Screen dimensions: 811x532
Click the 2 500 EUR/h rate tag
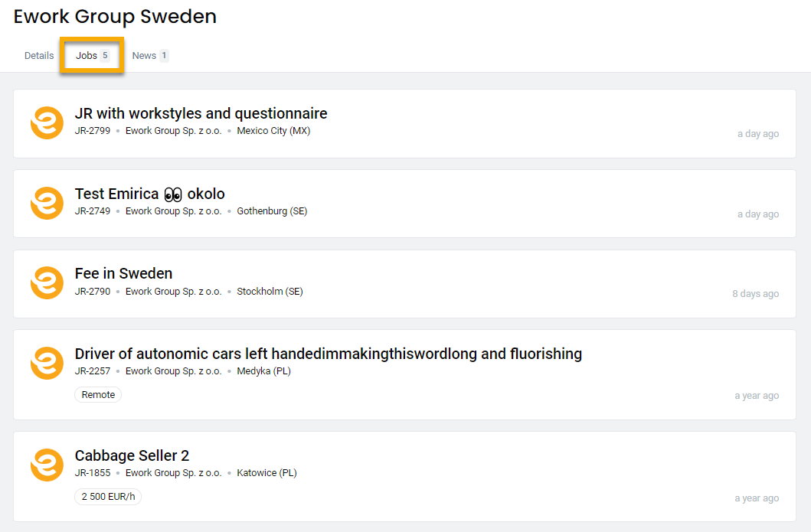pyautogui.click(x=108, y=497)
